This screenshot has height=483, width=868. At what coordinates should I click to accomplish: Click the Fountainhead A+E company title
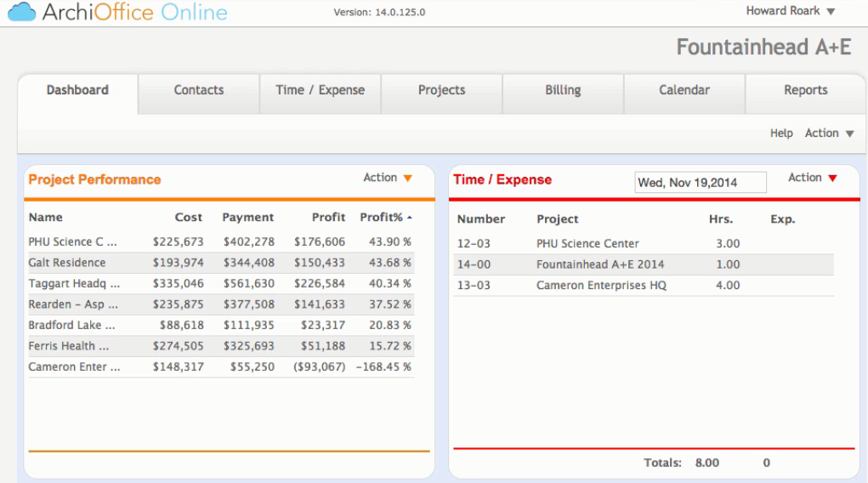pos(764,47)
